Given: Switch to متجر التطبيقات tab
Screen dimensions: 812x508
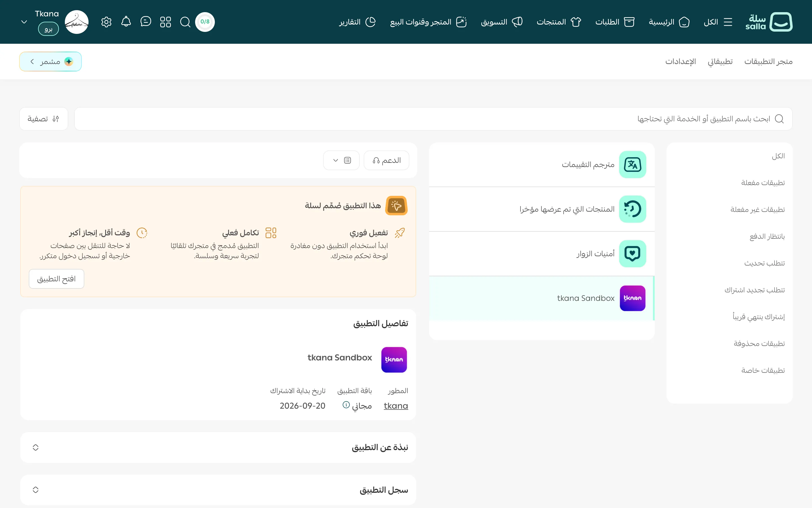Looking at the screenshot, I should coord(768,62).
